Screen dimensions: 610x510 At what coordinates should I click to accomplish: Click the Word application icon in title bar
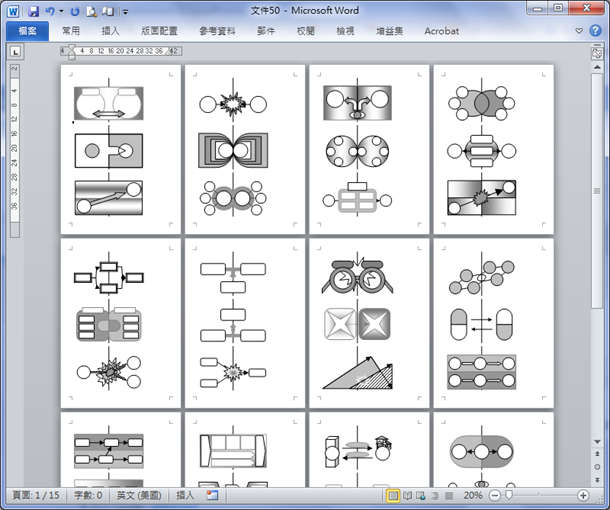pyautogui.click(x=13, y=11)
